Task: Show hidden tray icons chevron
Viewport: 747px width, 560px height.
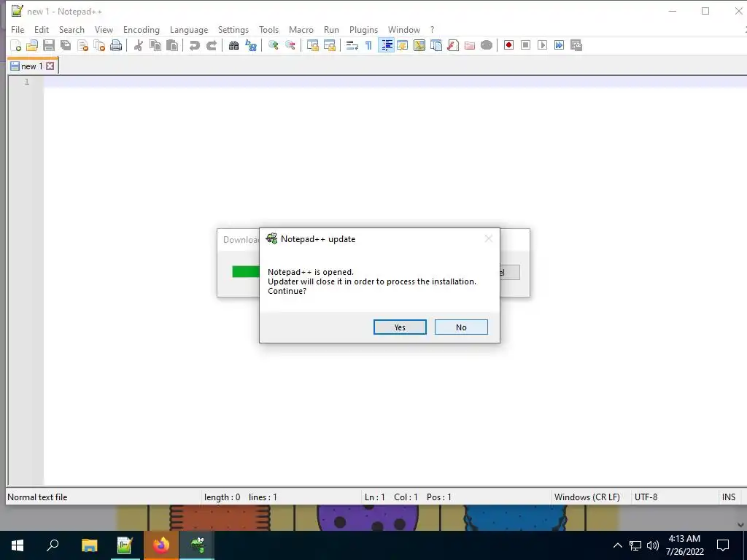Action: point(617,545)
